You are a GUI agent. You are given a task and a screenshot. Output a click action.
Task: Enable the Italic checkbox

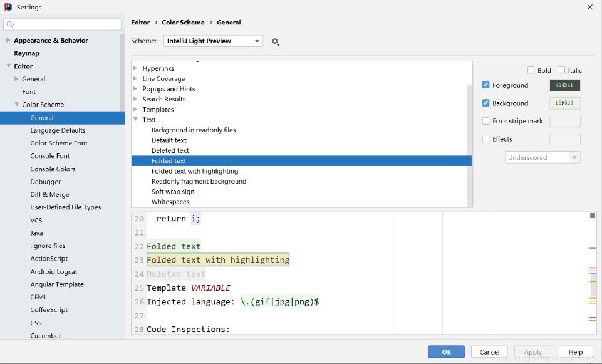point(561,70)
